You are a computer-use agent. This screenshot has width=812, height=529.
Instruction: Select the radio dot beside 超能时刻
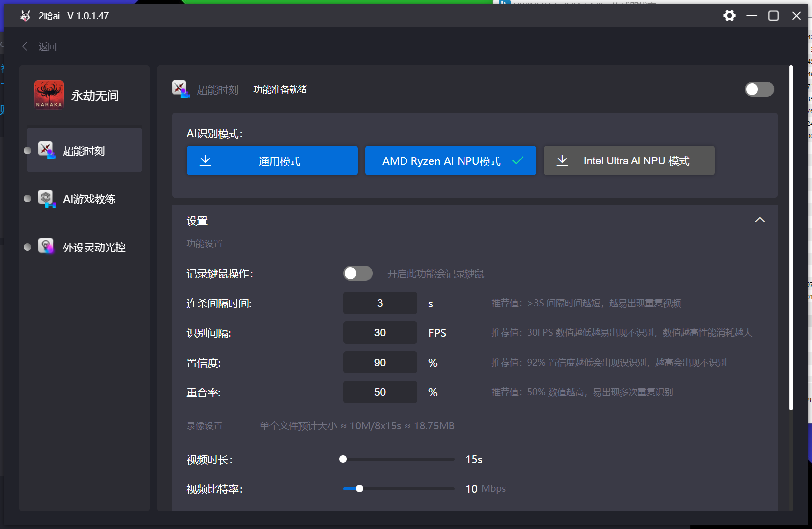(28, 150)
